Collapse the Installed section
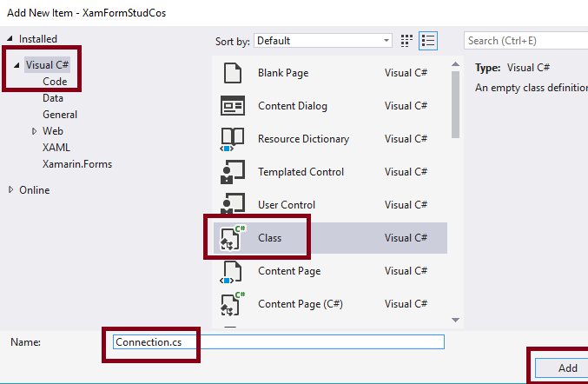Image resolution: width=588 pixels, height=384 pixels. pyautogui.click(x=11, y=39)
